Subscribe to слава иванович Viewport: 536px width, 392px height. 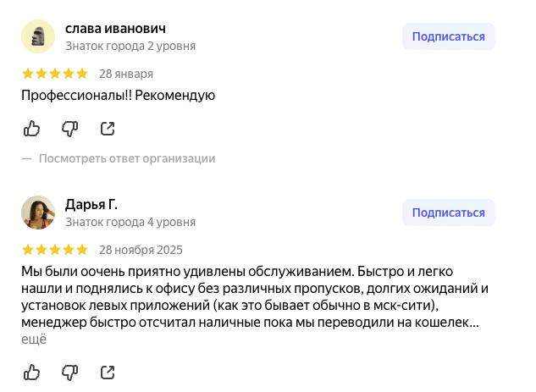(448, 36)
